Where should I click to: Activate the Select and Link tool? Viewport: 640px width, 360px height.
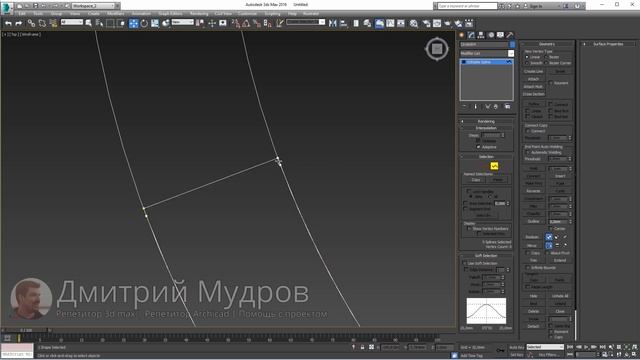click(x=31, y=24)
